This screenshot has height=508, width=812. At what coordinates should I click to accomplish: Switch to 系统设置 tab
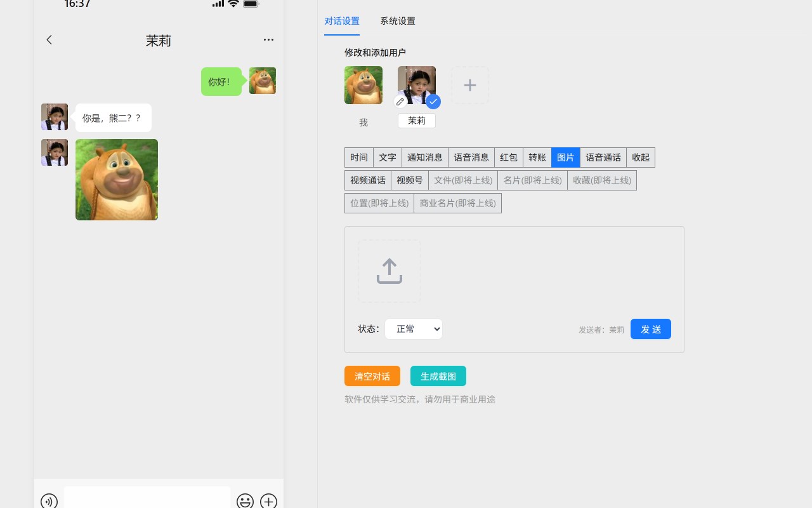coord(398,21)
